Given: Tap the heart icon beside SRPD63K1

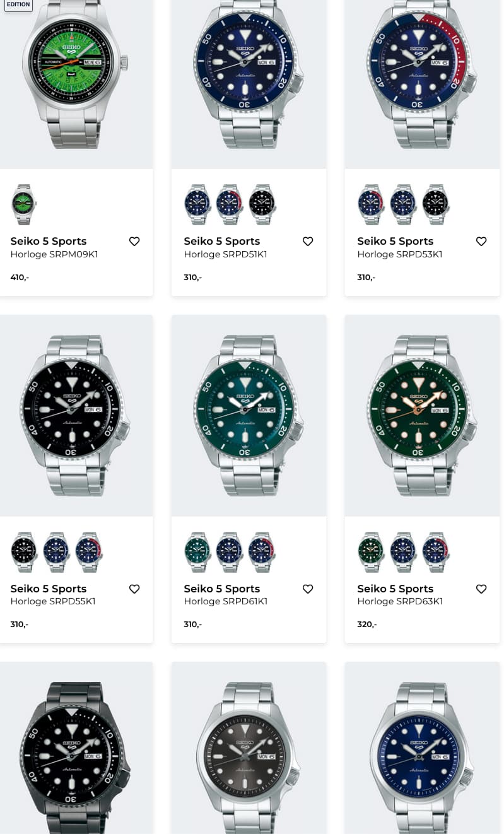Looking at the screenshot, I should click(x=481, y=589).
